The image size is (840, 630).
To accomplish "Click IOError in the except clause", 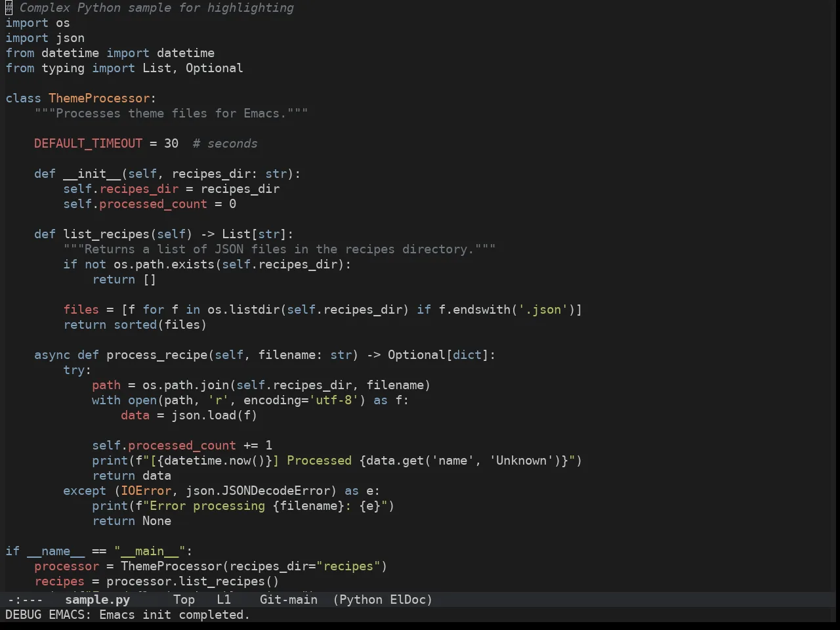I will point(146,491).
